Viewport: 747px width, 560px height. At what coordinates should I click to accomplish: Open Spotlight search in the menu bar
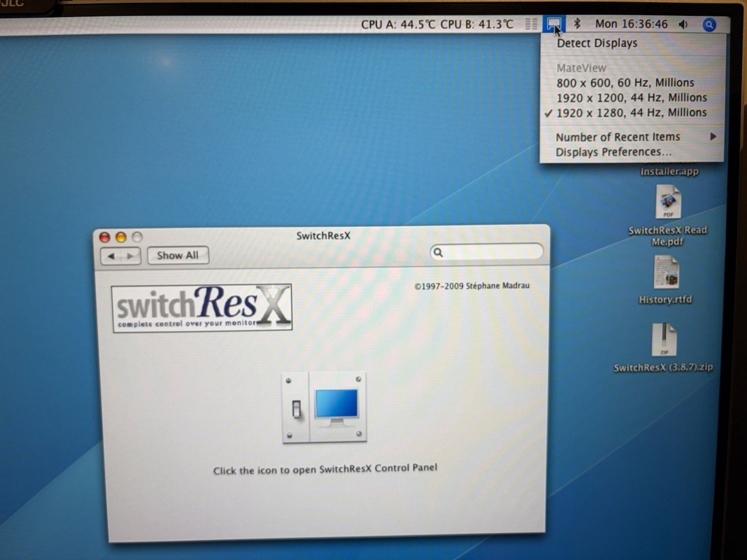[709, 24]
